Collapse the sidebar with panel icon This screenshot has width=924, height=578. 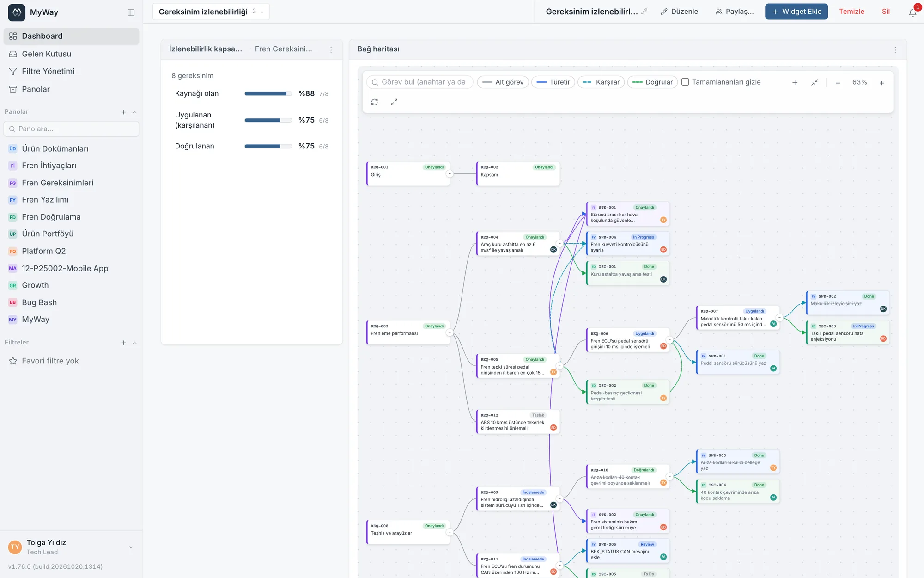coord(131,12)
